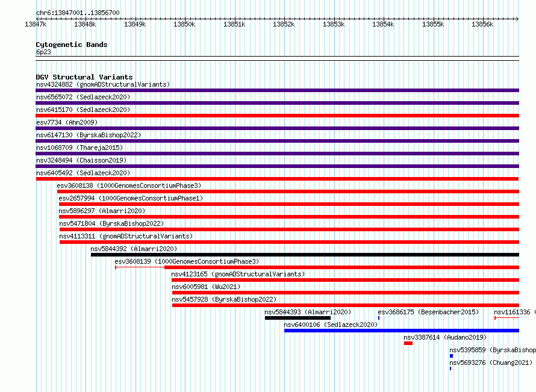The height and width of the screenshot is (392, 536).
Task: Select the red bar under nsv6005981
Action: (346, 293)
